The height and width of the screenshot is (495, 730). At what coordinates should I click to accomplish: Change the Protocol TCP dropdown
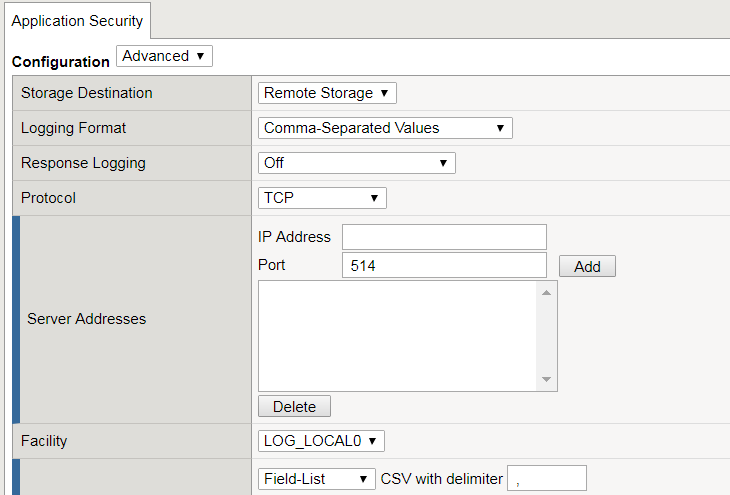coord(322,198)
